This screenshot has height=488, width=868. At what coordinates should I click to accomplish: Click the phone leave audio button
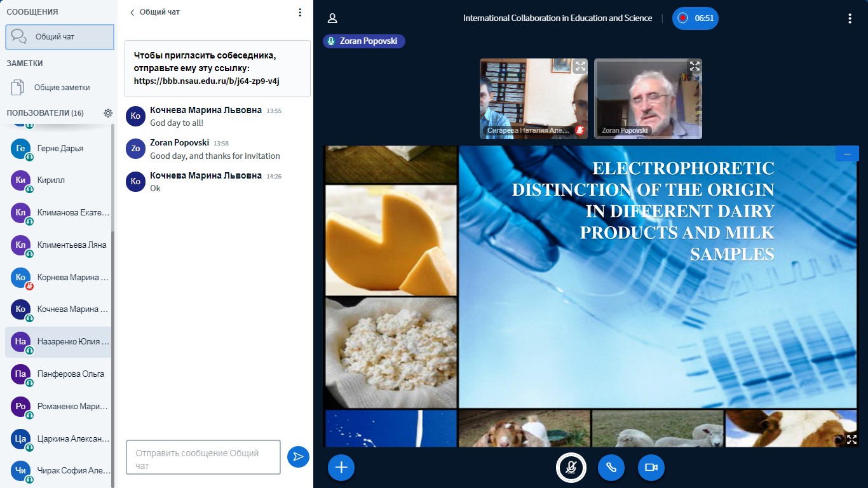click(x=611, y=468)
